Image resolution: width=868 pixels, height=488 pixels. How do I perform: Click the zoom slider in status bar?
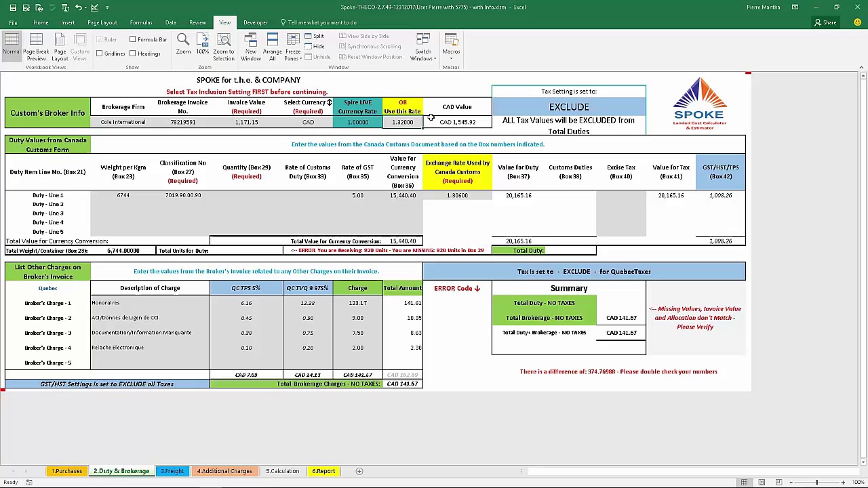(x=816, y=482)
